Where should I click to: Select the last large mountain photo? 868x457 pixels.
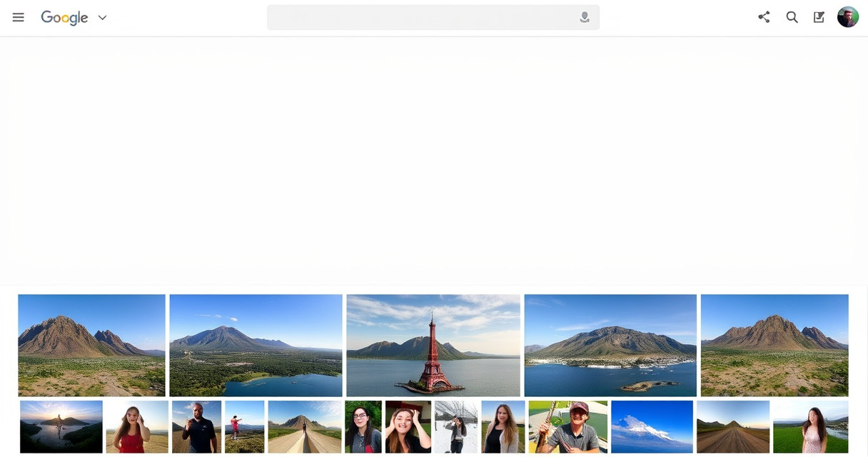pos(774,346)
